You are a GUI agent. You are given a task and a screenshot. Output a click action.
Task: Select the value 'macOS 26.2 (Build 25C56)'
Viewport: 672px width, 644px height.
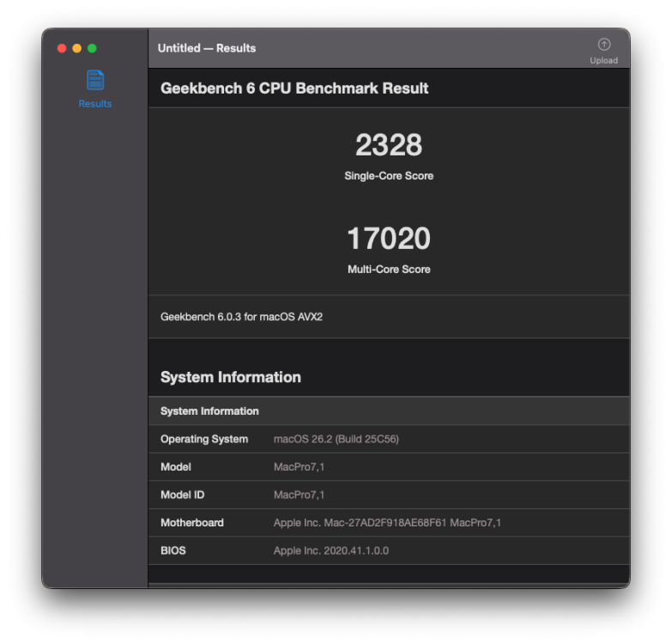[x=336, y=439]
